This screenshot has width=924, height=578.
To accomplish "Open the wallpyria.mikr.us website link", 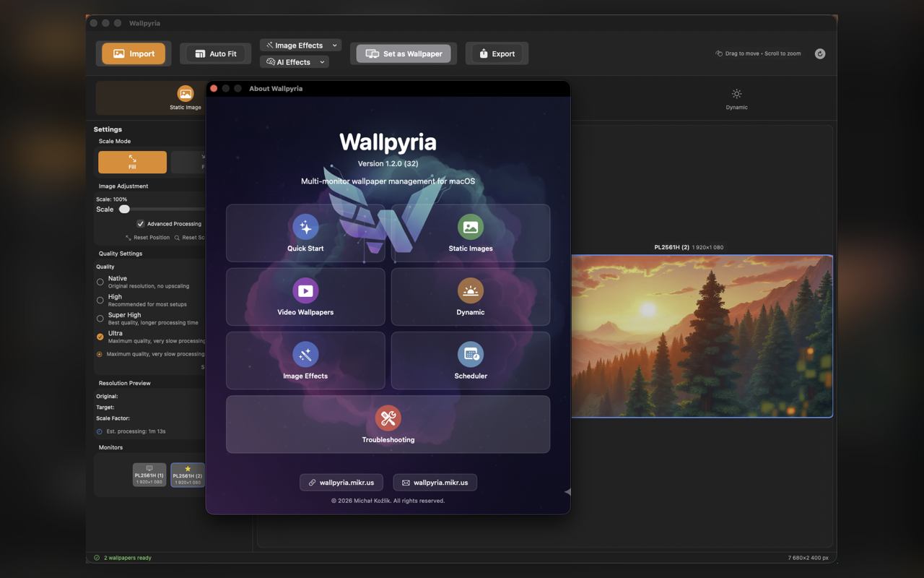I will [x=341, y=483].
